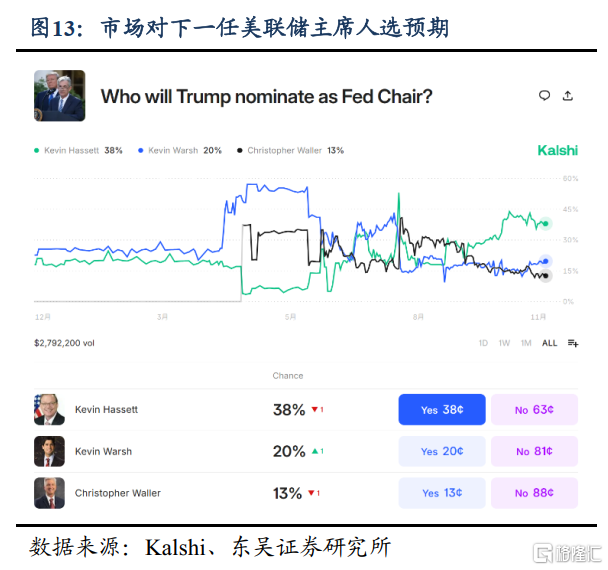Viewport: 608px width, 570px height.
Task: Open the market header thumbnail image
Action: (59, 96)
